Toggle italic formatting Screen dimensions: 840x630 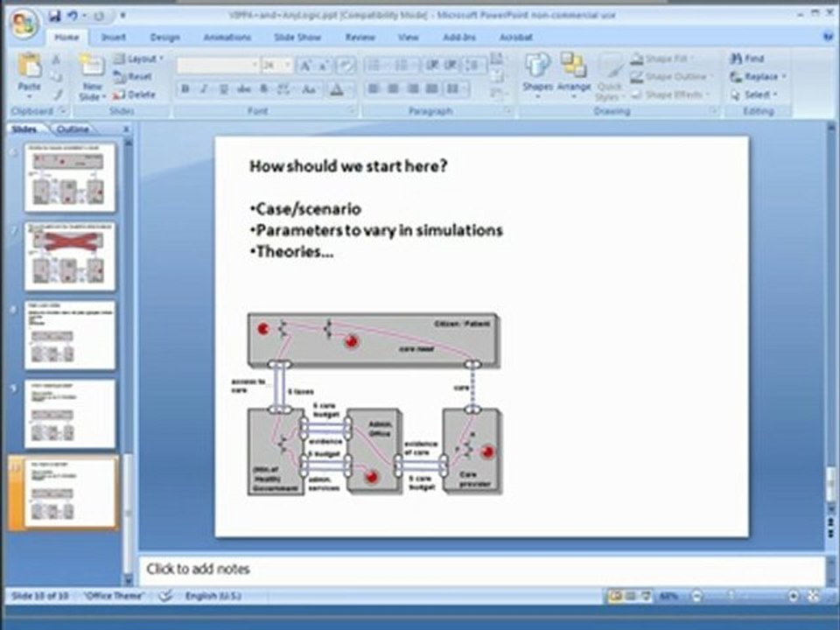(x=204, y=89)
